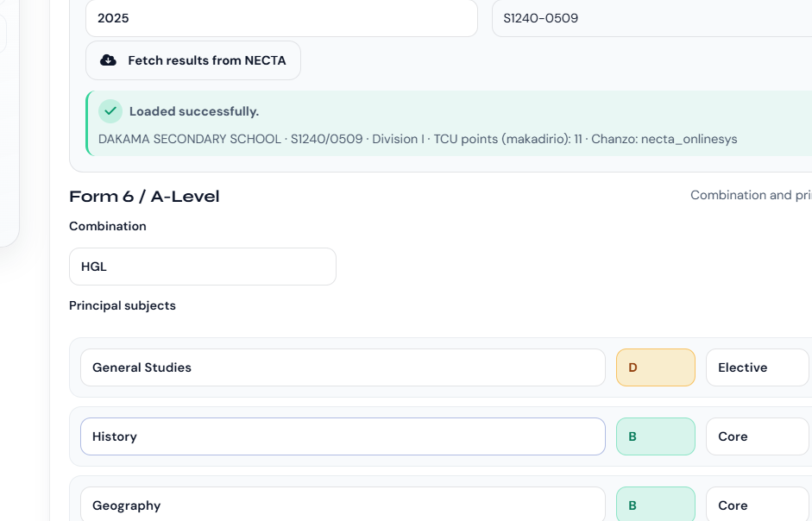Click the 'Form 6 / A-Level' heading

click(x=144, y=197)
